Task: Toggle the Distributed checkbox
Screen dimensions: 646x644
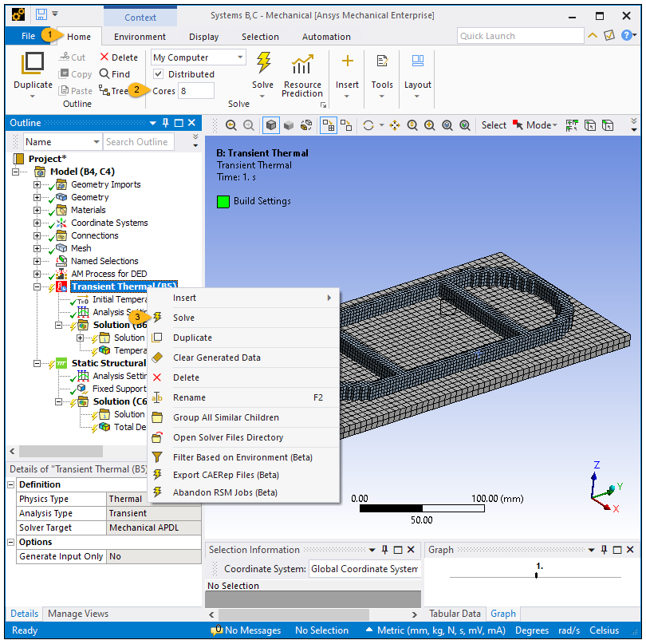Action: [158, 74]
